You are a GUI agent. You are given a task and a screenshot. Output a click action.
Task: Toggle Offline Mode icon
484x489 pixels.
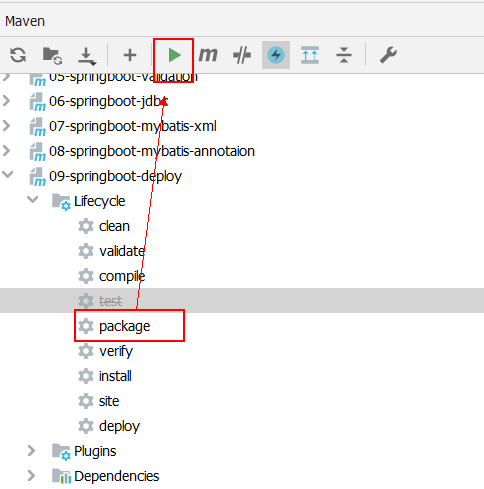pos(242,55)
